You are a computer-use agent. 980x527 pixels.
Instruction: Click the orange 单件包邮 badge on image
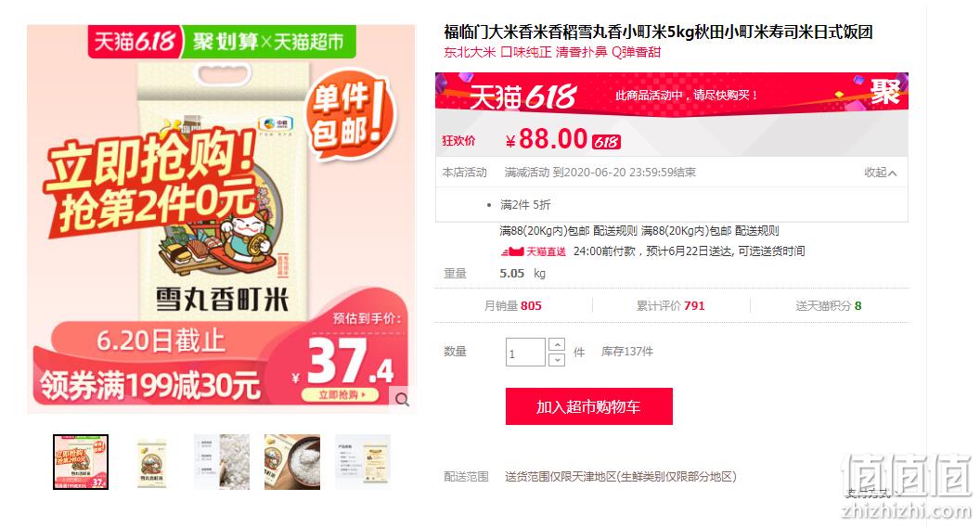pos(349,114)
